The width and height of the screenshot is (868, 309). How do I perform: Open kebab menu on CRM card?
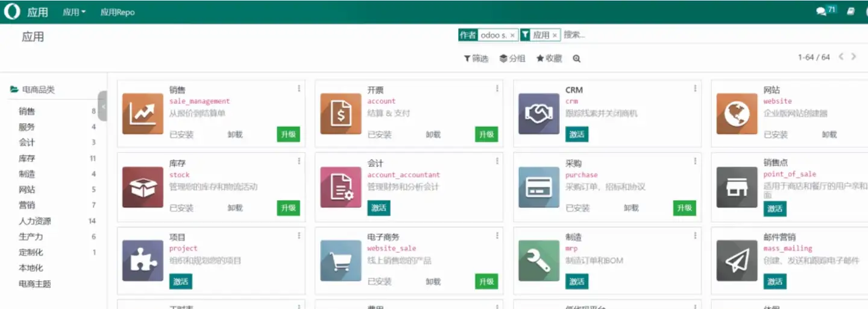[x=695, y=89]
